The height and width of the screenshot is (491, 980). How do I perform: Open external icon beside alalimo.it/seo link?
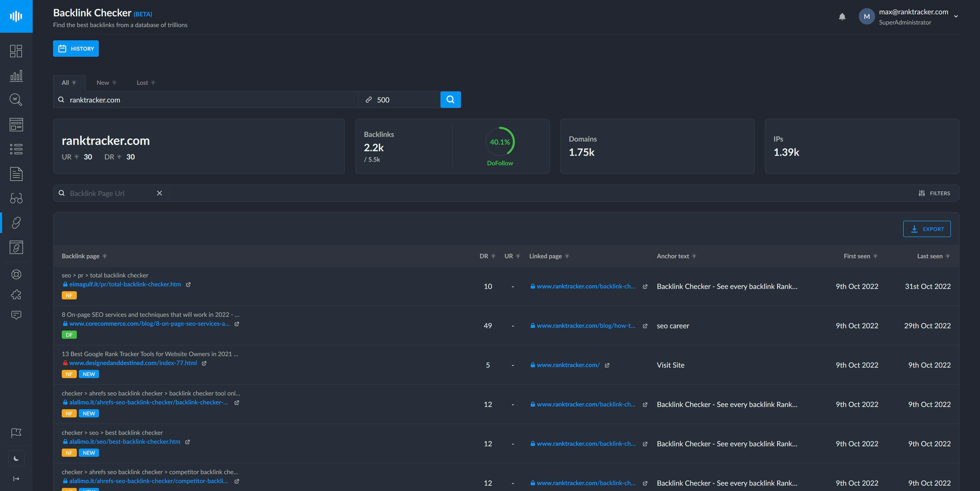pyautogui.click(x=188, y=442)
